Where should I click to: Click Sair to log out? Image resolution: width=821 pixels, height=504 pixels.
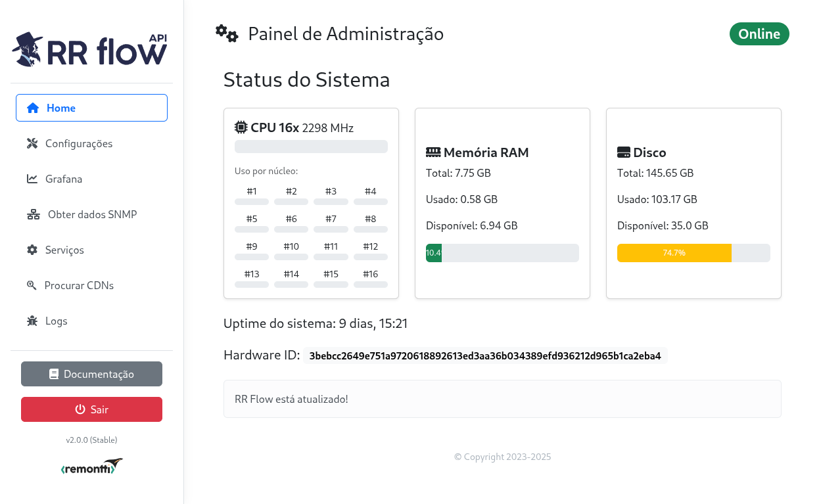coord(91,409)
